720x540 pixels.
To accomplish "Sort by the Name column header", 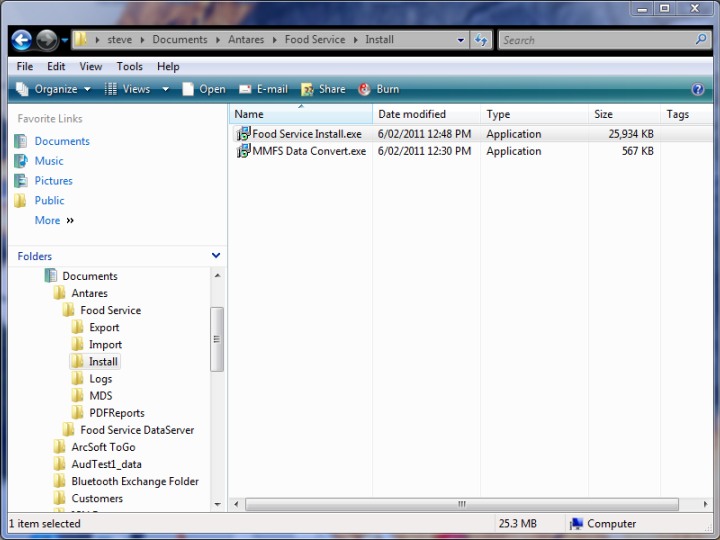I will coord(301,114).
